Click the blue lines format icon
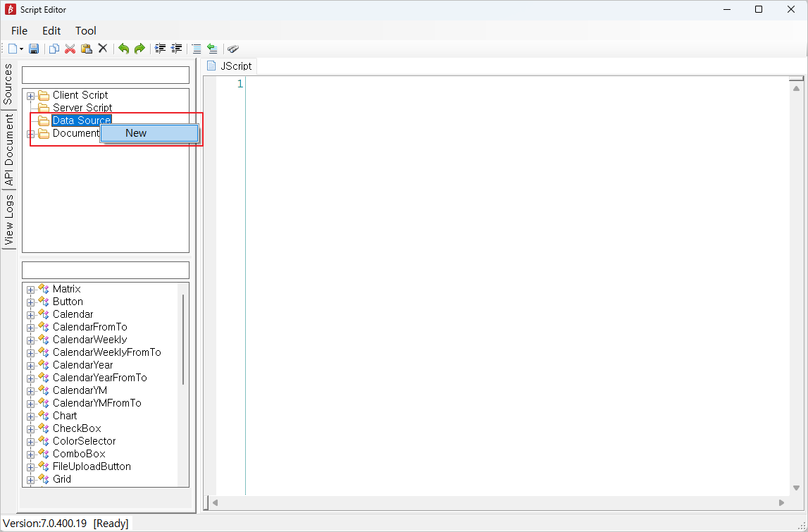This screenshot has width=808, height=532. (x=197, y=49)
